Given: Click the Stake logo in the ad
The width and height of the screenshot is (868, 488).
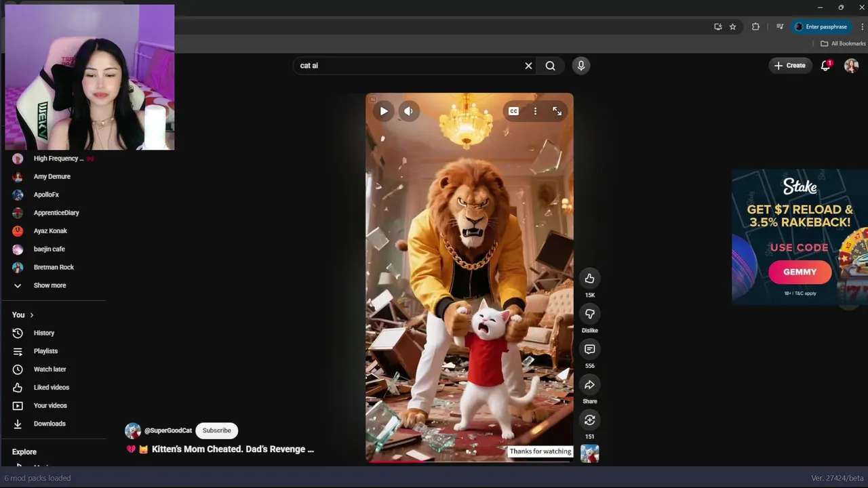Looking at the screenshot, I should pyautogui.click(x=800, y=186).
